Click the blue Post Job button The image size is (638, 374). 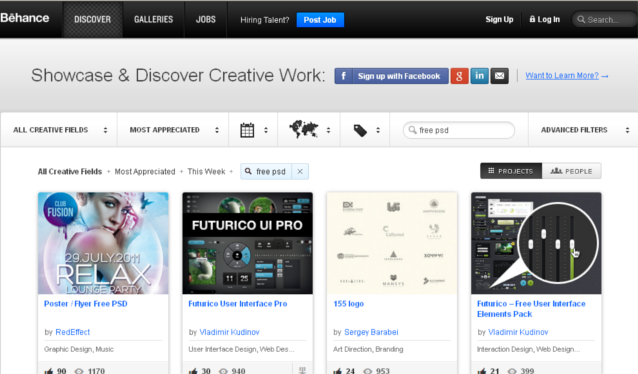pos(320,20)
